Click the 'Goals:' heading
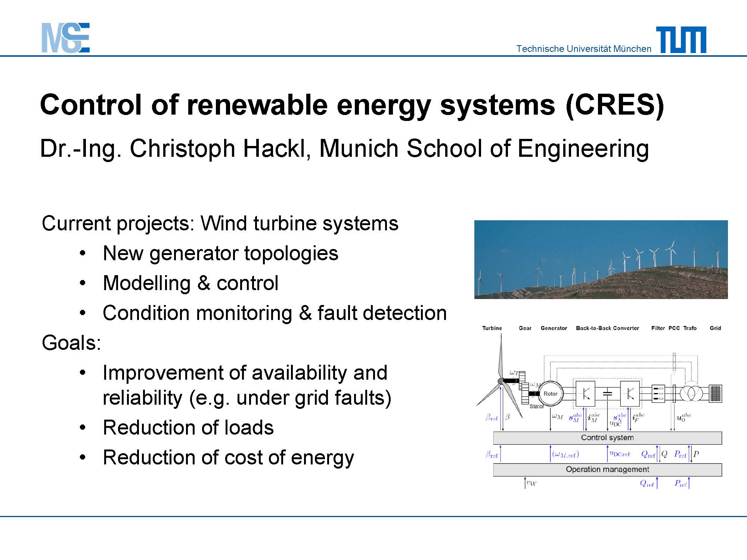This screenshot has height=560, width=747. click(71, 343)
